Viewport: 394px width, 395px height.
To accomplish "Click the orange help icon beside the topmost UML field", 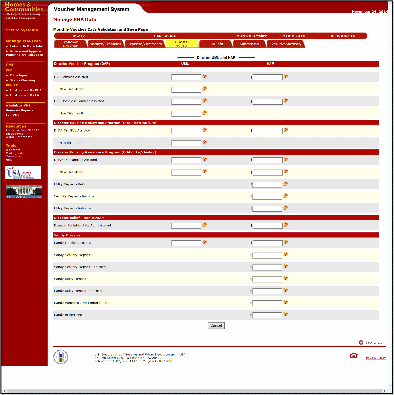I will coord(204,76).
